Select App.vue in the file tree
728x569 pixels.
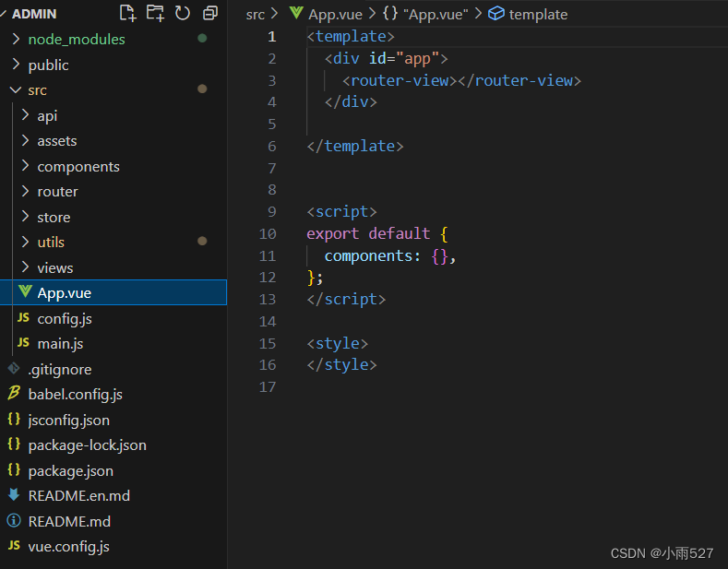pos(113,292)
